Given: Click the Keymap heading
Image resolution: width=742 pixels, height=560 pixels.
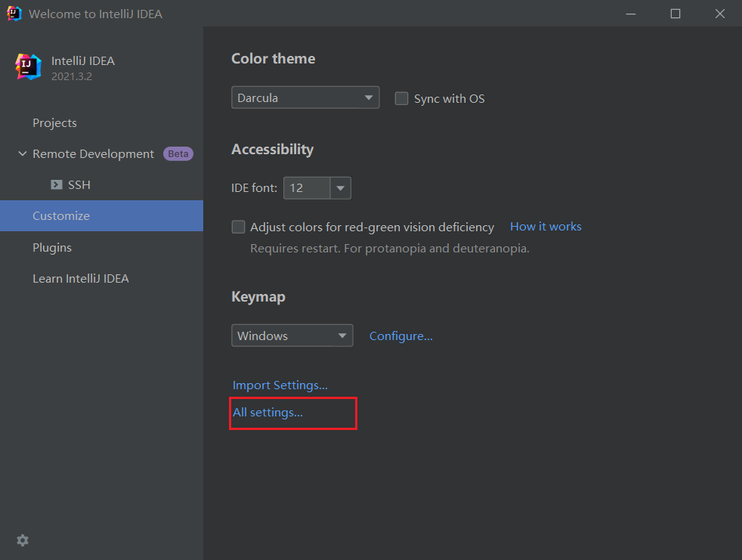Looking at the screenshot, I should click(258, 297).
